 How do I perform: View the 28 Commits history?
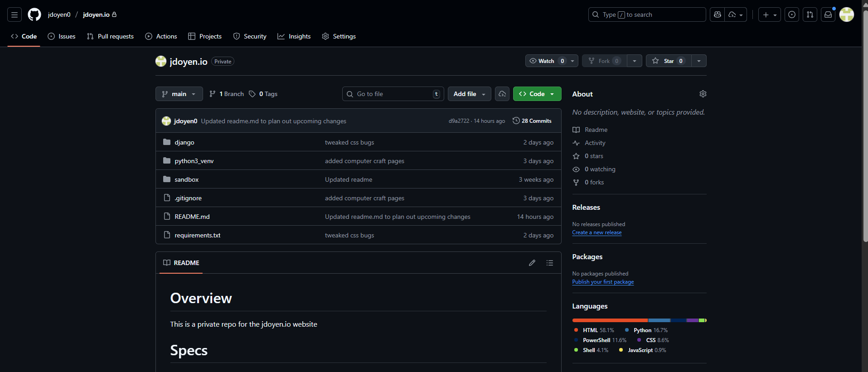pyautogui.click(x=532, y=121)
